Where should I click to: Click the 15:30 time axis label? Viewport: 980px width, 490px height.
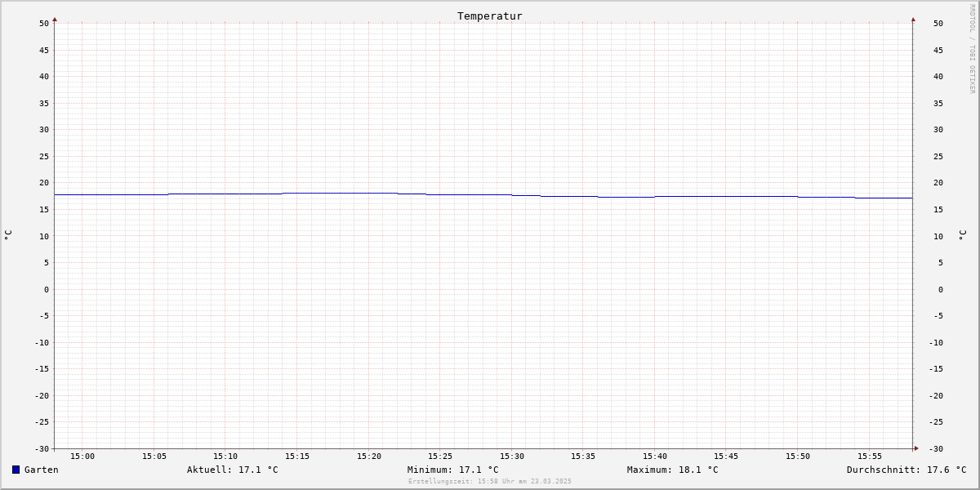click(512, 456)
